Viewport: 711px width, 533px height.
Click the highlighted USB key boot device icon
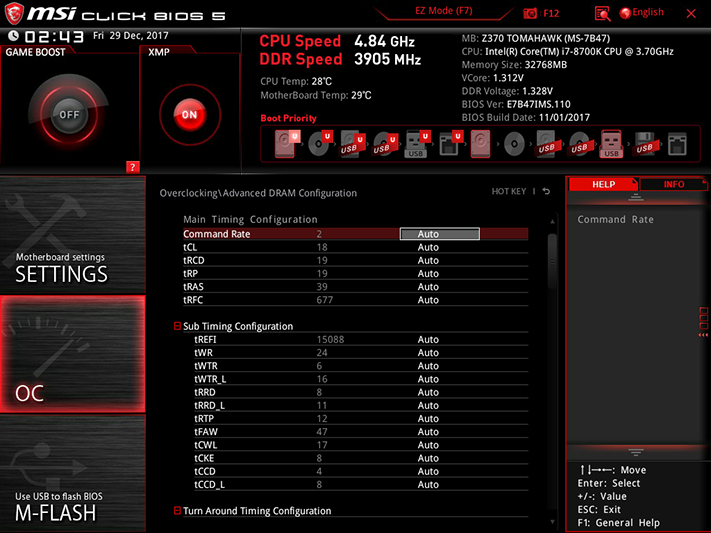coord(611,144)
